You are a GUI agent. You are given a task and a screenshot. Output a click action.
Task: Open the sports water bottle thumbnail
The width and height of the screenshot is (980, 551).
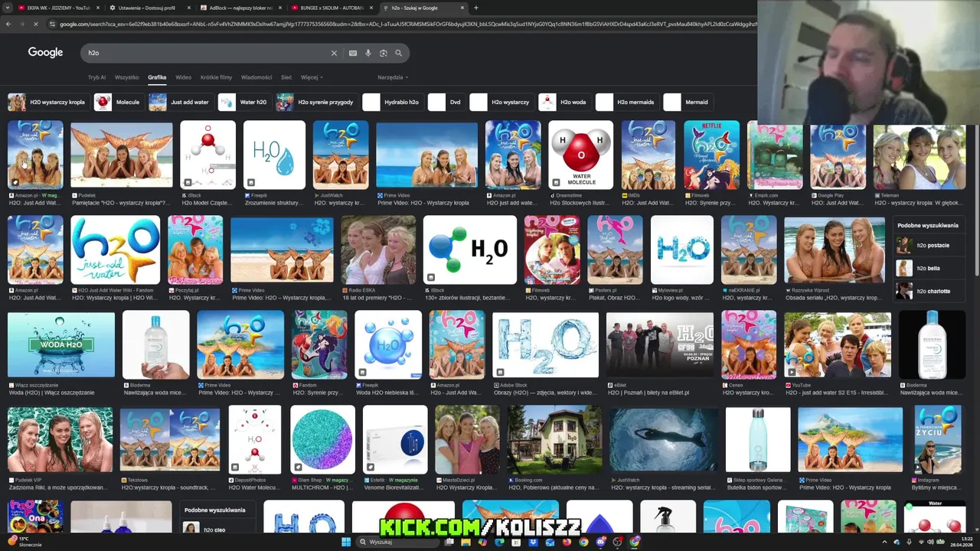coord(758,439)
